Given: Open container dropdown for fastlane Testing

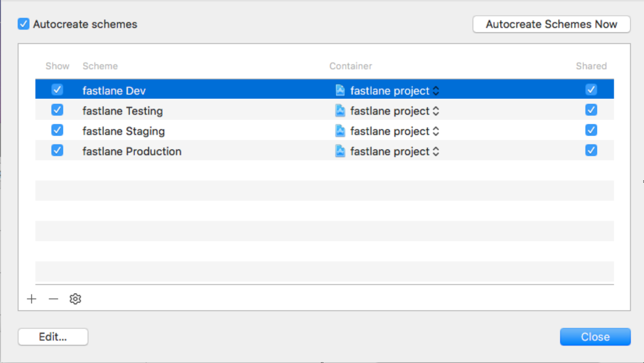Looking at the screenshot, I should click(436, 111).
